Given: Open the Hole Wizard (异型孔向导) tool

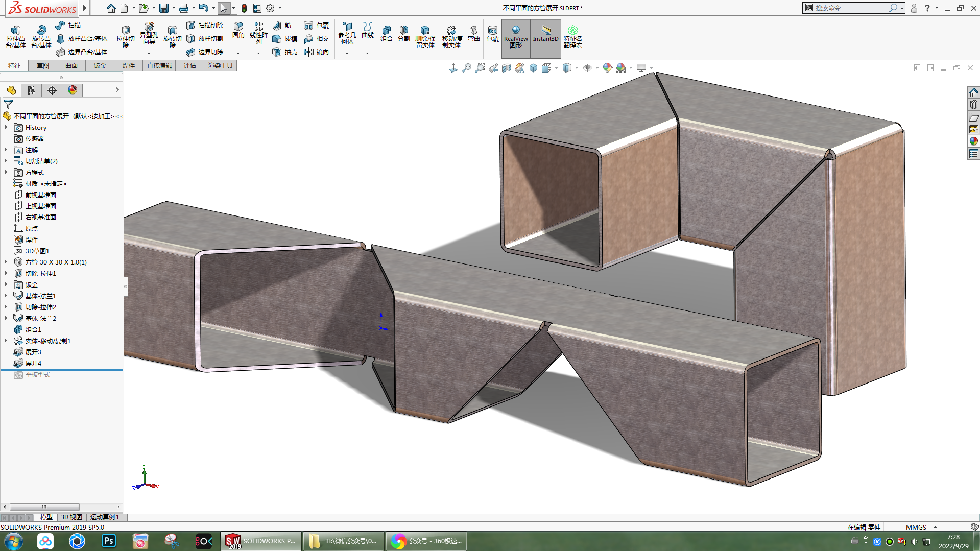Looking at the screenshot, I should click(149, 34).
